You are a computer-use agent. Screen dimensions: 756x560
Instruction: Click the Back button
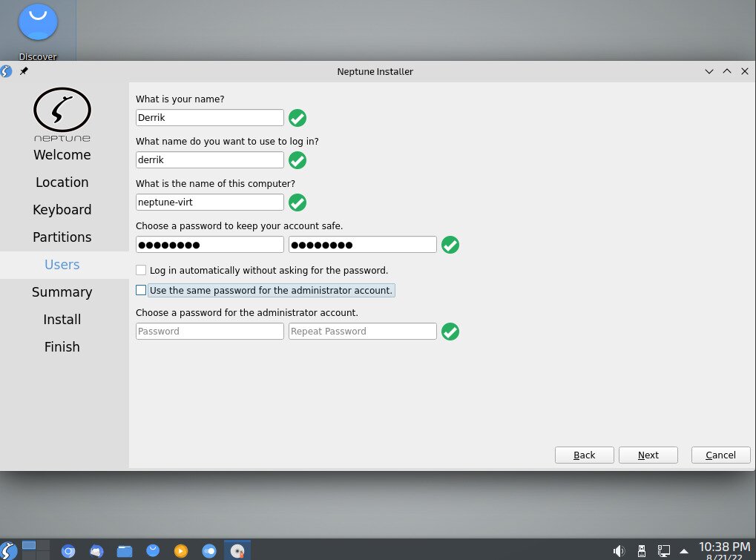tap(584, 455)
